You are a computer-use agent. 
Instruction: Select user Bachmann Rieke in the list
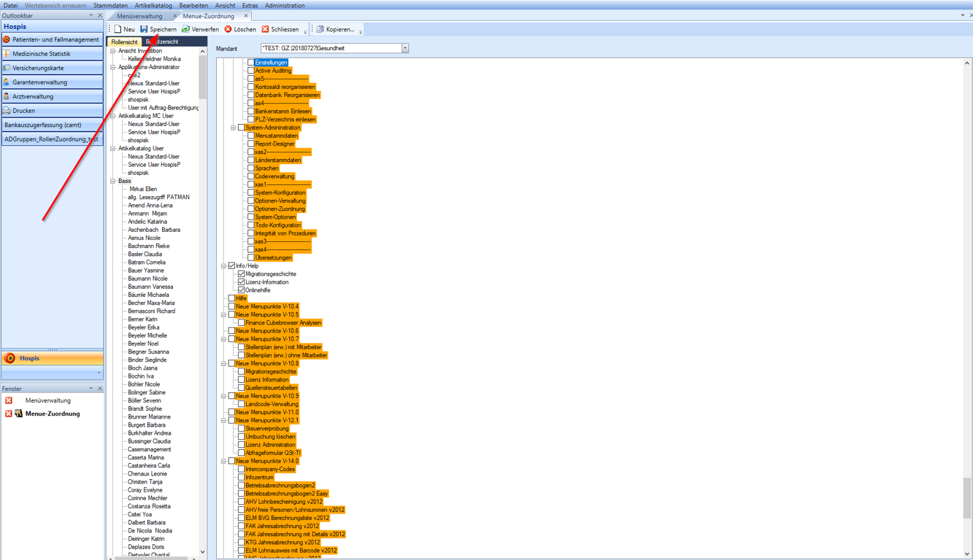tap(148, 246)
